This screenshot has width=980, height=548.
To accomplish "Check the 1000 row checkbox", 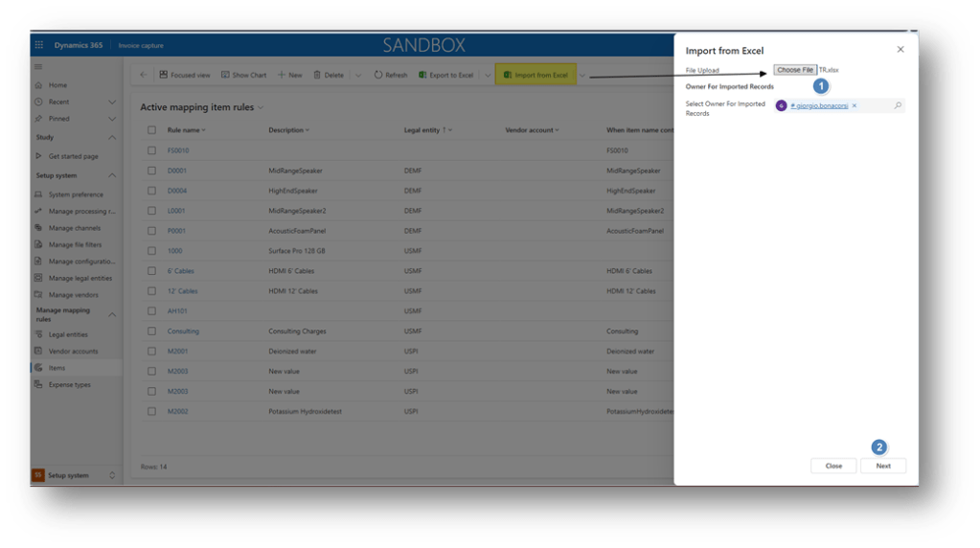I will 152,251.
